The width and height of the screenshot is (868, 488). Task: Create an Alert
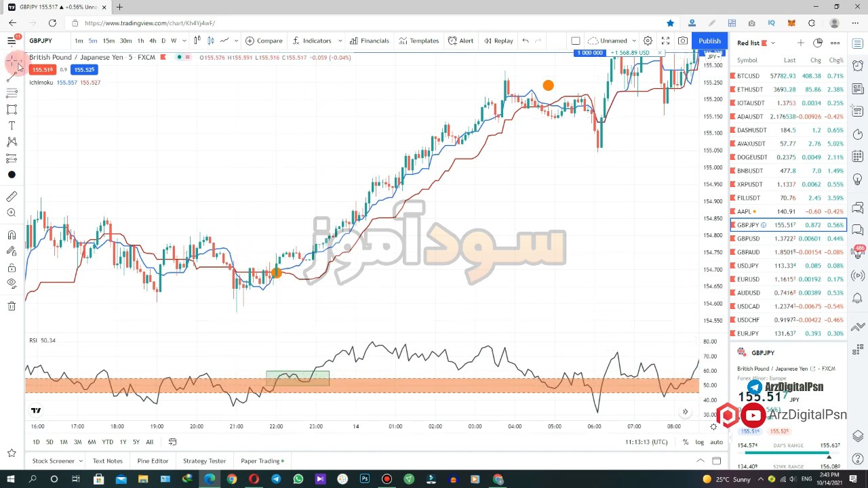click(460, 41)
